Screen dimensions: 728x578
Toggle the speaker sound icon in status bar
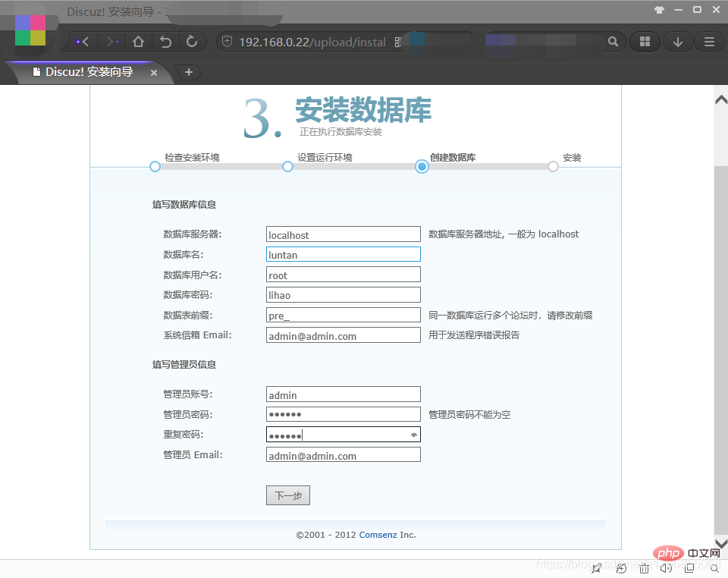667,568
